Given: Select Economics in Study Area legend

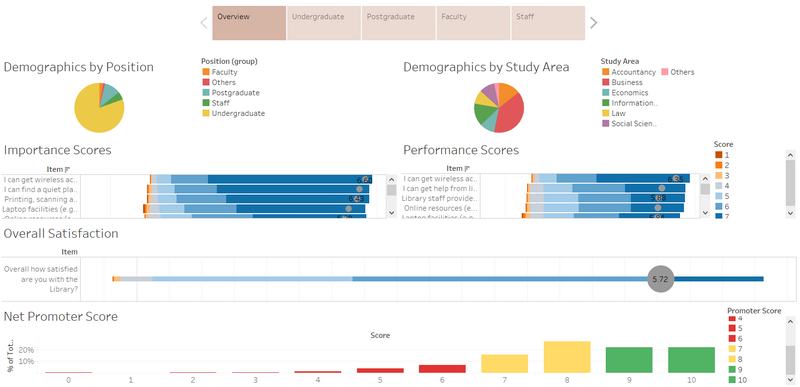Looking at the screenshot, I should (625, 93).
